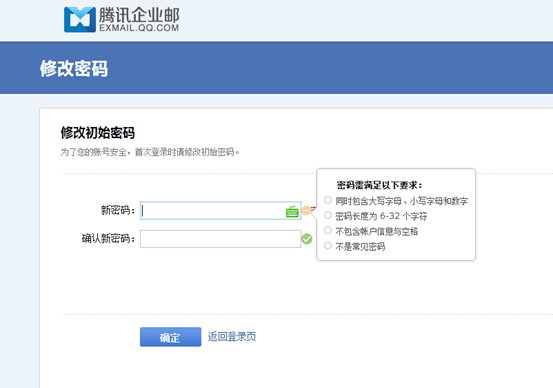Select the 同时包含大写字母、小写字母和数字 requirement circle

coord(328,200)
